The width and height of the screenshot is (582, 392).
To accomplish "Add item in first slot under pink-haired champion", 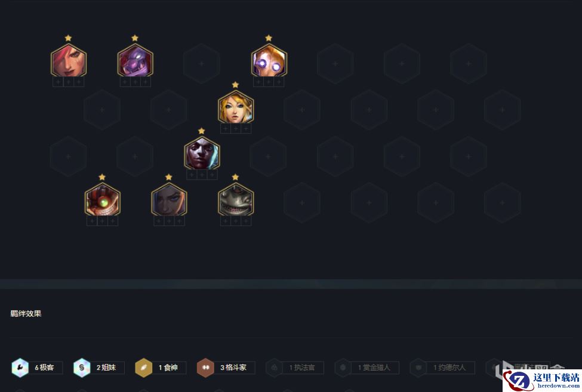I will tap(58, 82).
